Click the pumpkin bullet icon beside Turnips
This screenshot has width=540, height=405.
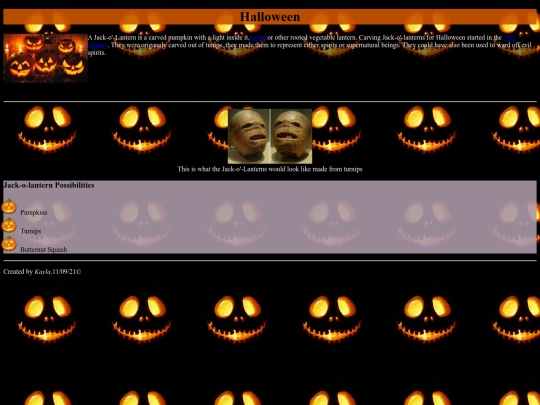point(9,225)
